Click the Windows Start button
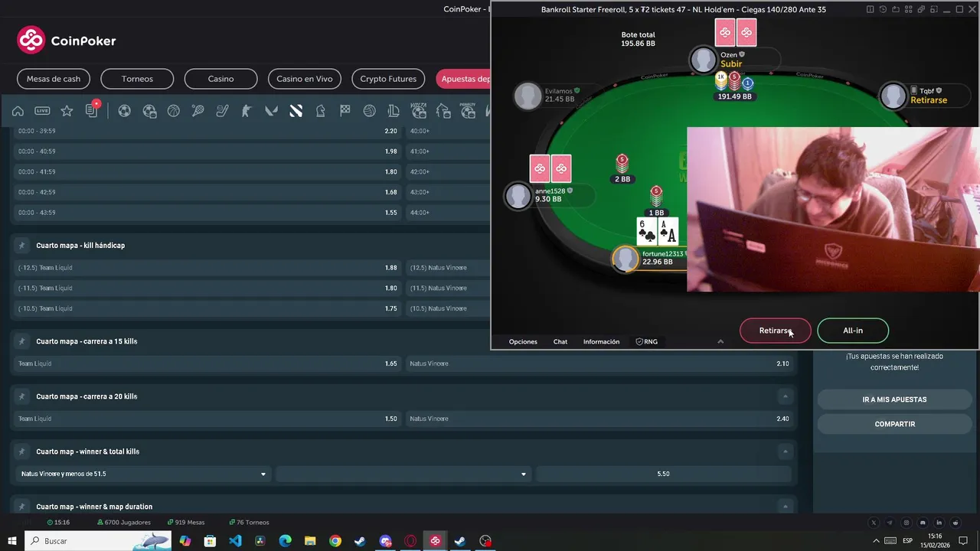This screenshot has width=980, height=551. 12,540
